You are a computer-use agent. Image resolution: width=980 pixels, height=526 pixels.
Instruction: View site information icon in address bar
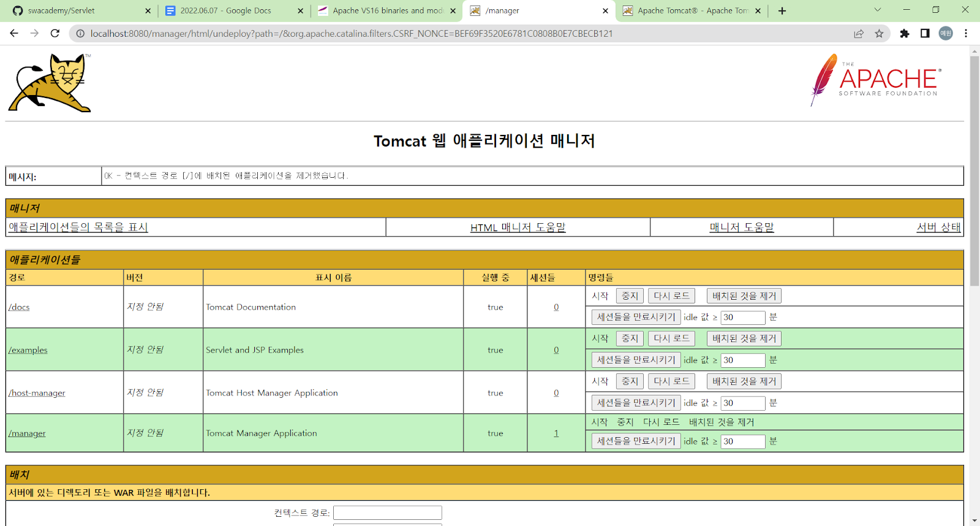tap(80, 34)
